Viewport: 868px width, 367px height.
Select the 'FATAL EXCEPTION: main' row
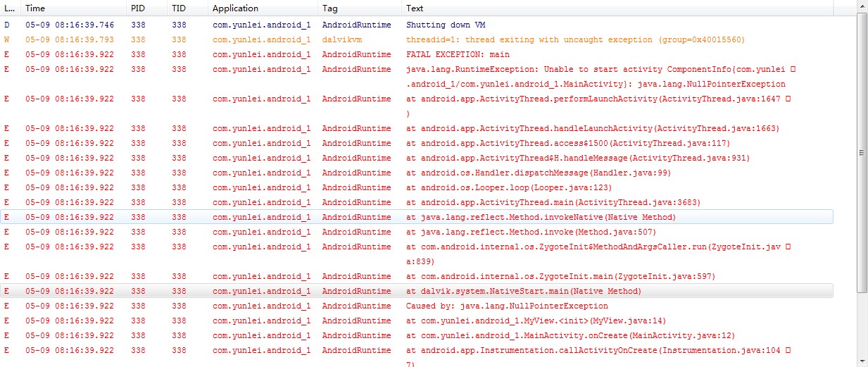pos(417,54)
